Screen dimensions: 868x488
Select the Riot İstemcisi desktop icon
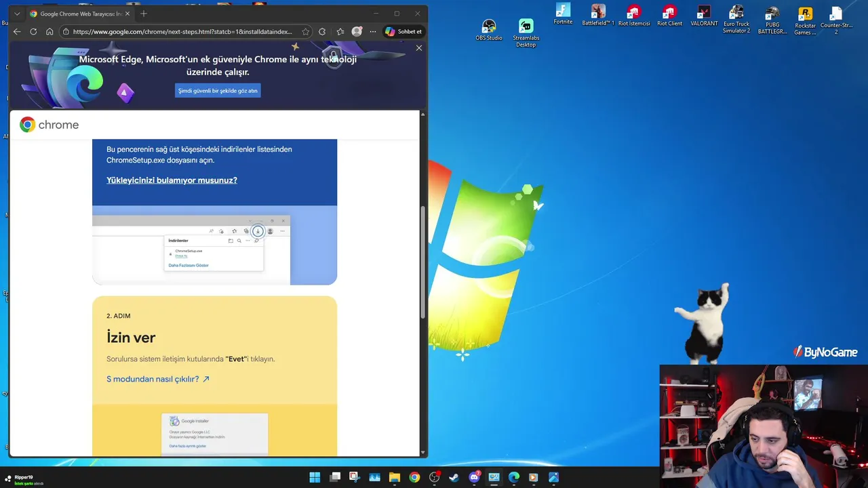634,16
